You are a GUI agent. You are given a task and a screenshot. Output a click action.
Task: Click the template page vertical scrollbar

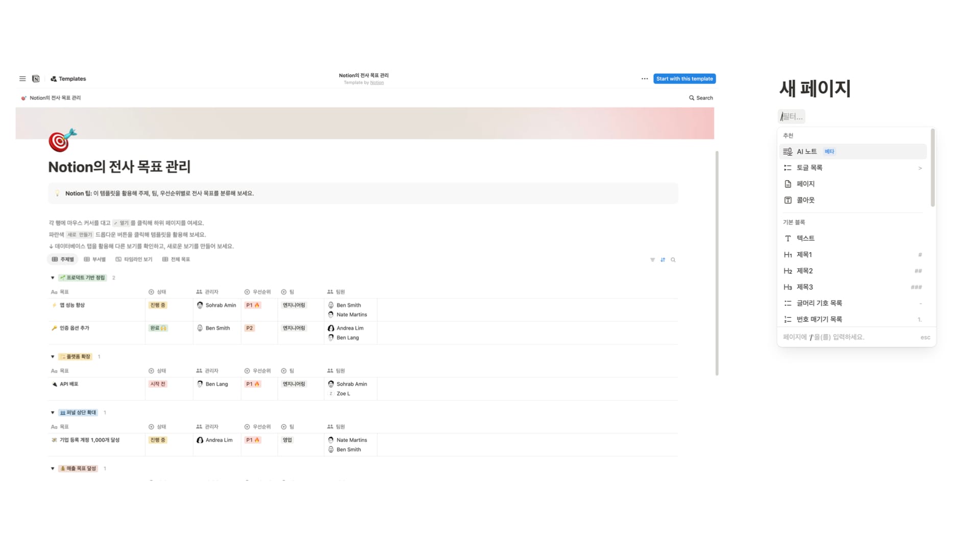[717, 263]
